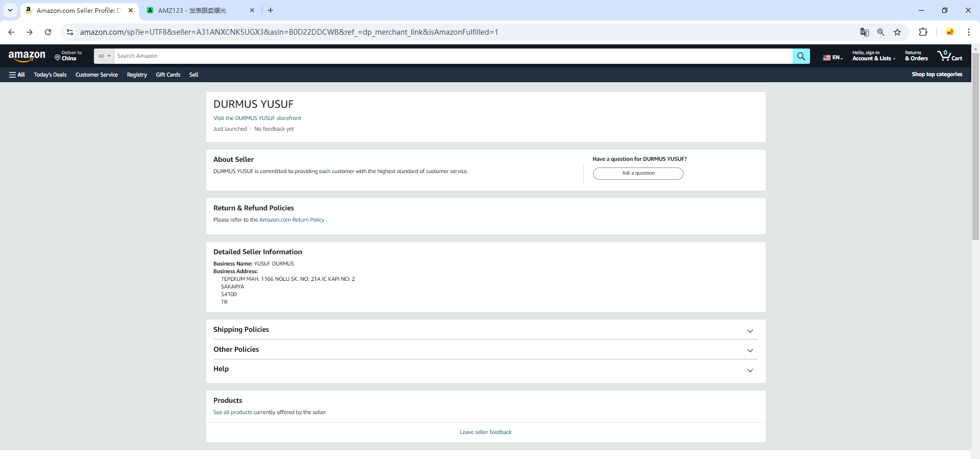Viewport: 980px width, 459px height.
Task: Click the Sell menu item
Action: pyautogui.click(x=193, y=75)
